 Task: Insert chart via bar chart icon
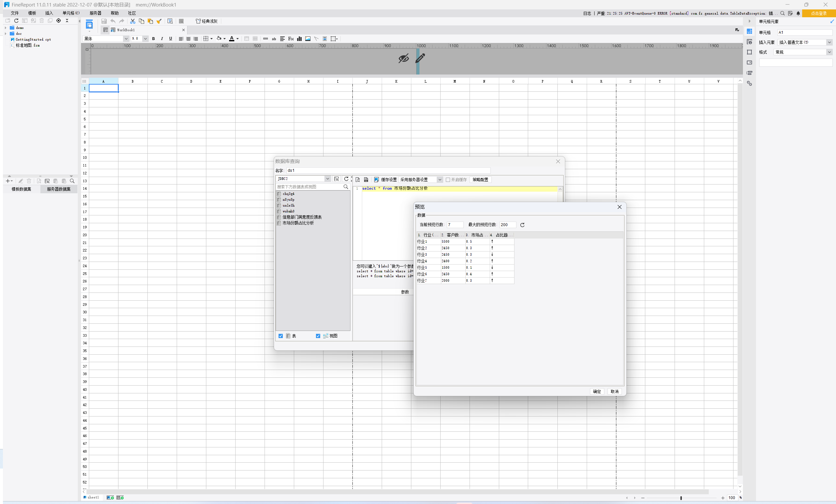point(299,39)
